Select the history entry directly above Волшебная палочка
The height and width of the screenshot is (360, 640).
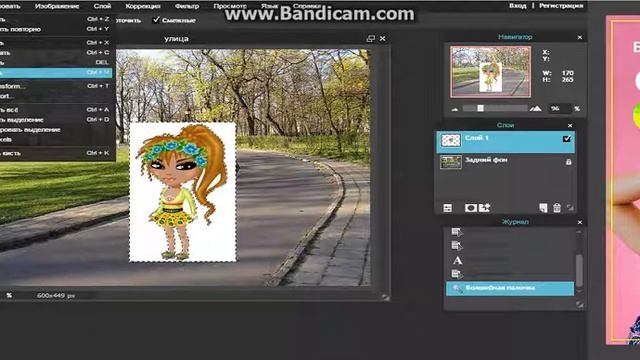point(510,274)
